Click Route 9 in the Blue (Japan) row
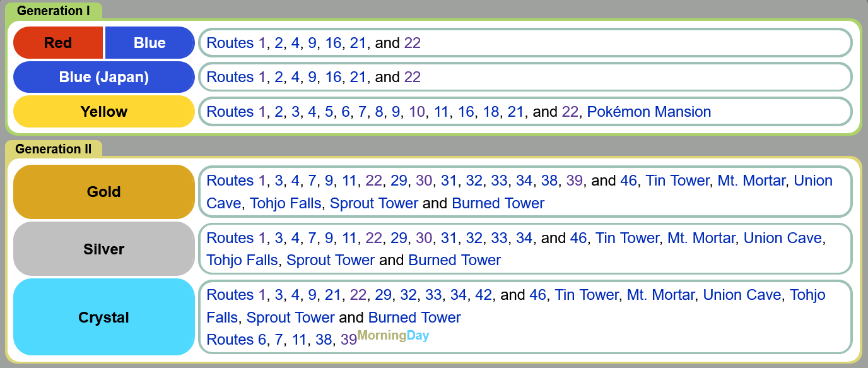Screen dimensions: 868x368 tap(312, 77)
